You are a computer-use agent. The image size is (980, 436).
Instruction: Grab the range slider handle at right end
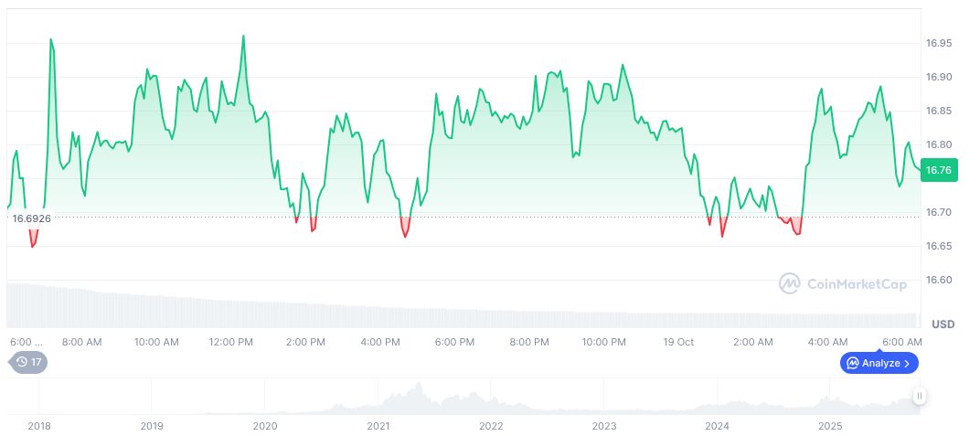pyautogui.click(x=919, y=396)
